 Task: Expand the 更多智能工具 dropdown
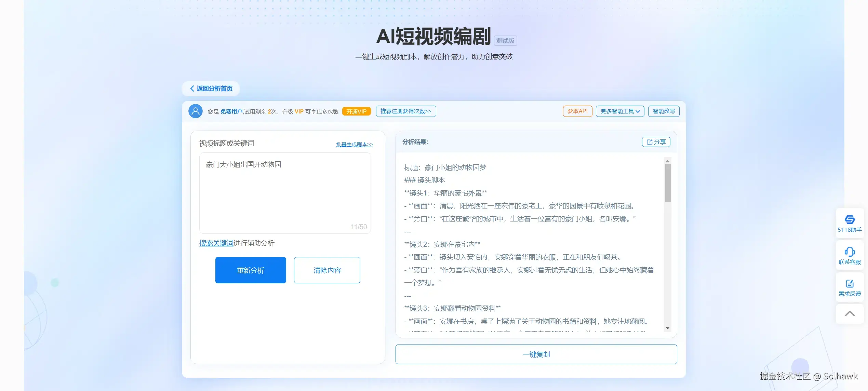coord(619,111)
